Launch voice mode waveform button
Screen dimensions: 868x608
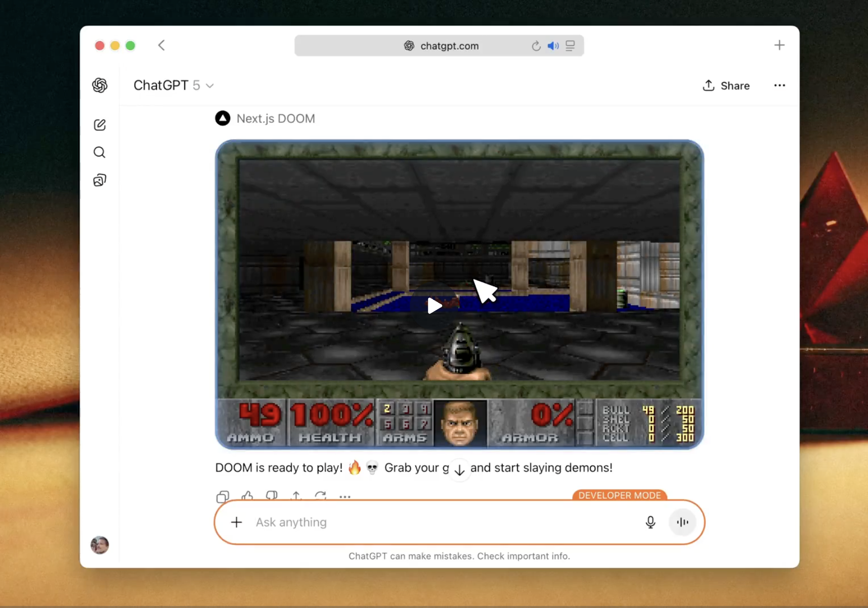point(682,522)
